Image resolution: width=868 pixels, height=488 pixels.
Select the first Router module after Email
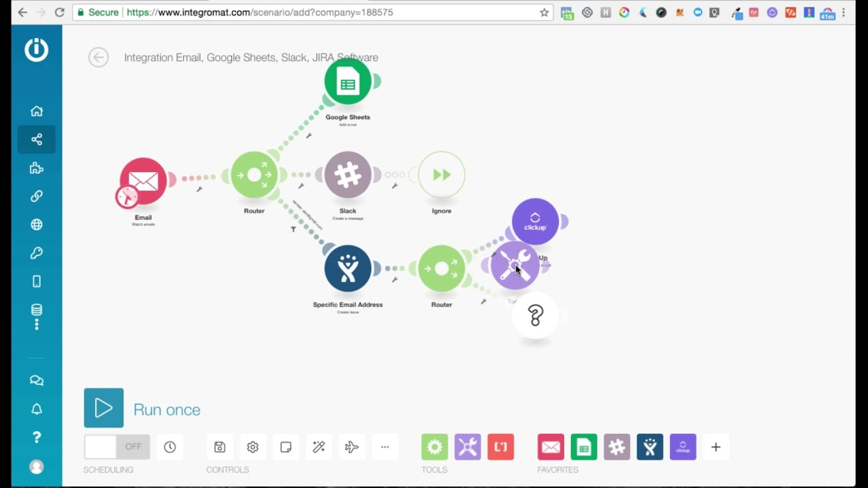[254, 175]
